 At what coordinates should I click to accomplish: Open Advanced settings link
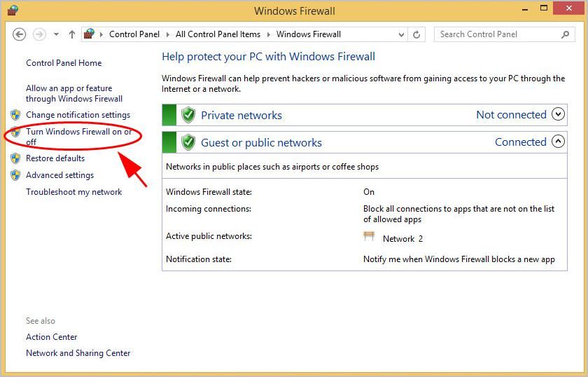click(x=59, y=175)
